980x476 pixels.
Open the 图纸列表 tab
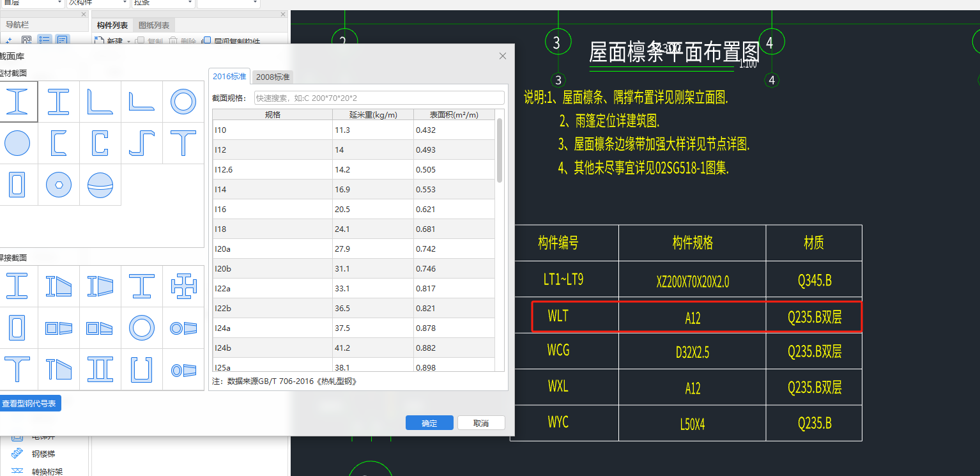click(x=154, y=26)
